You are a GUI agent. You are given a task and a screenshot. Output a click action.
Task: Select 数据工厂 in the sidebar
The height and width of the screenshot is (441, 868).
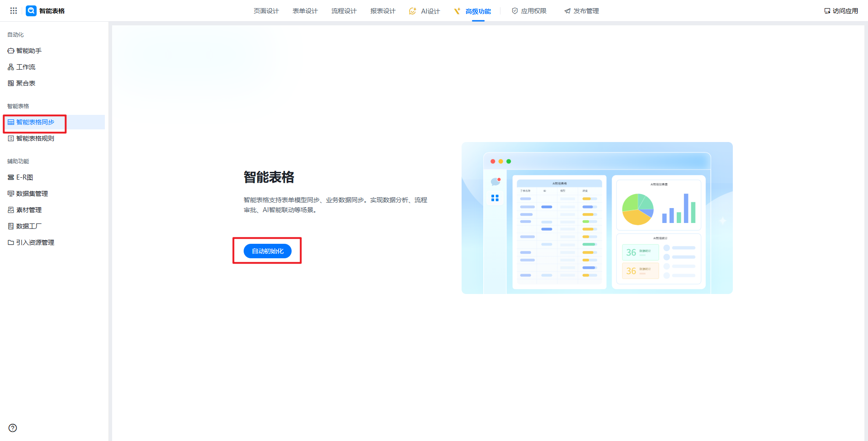pos(28,226)
